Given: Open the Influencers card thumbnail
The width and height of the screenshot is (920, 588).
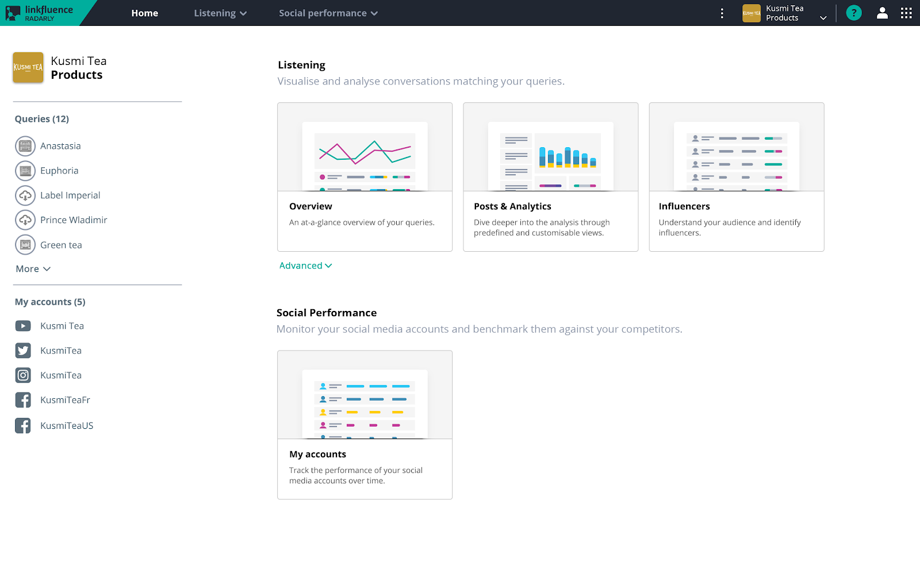Looking at the screenshot, I should tap(737, 147).
